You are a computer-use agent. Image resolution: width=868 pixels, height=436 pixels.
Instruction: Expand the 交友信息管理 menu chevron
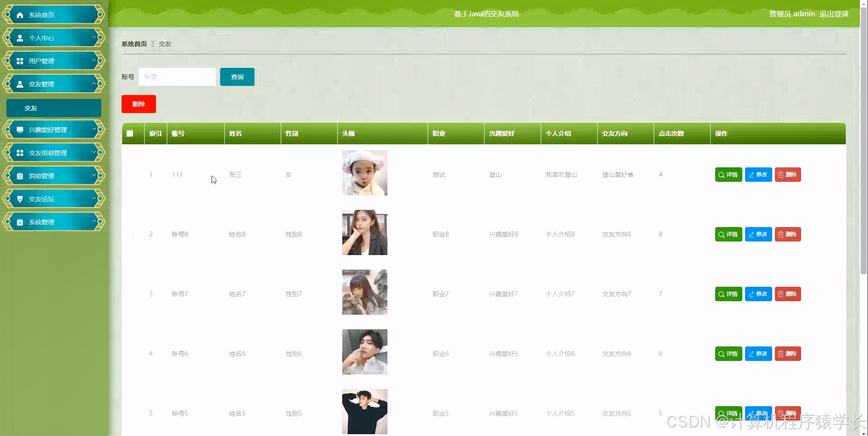click(x=94, y=152)
